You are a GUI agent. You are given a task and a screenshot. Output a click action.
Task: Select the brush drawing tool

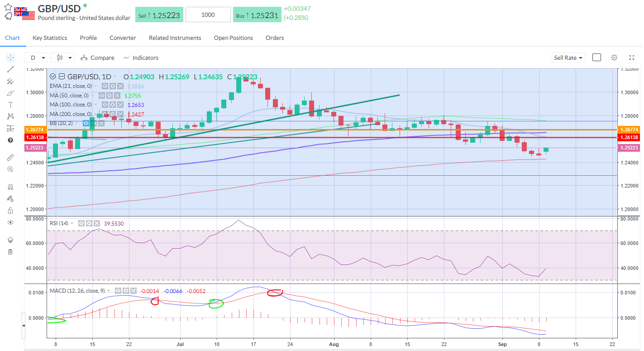[x=10, y=93]
